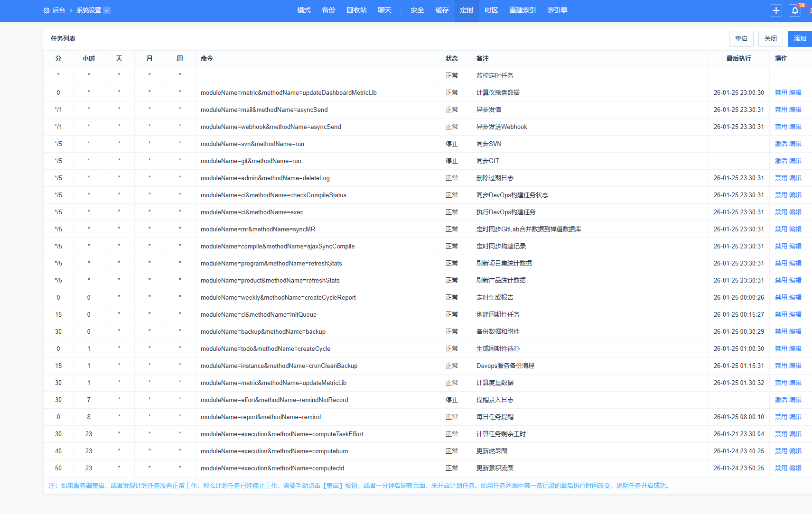Click the 重启 button
Image resolution: width=812 pixels, height=513 pixels.
(741, 39)
